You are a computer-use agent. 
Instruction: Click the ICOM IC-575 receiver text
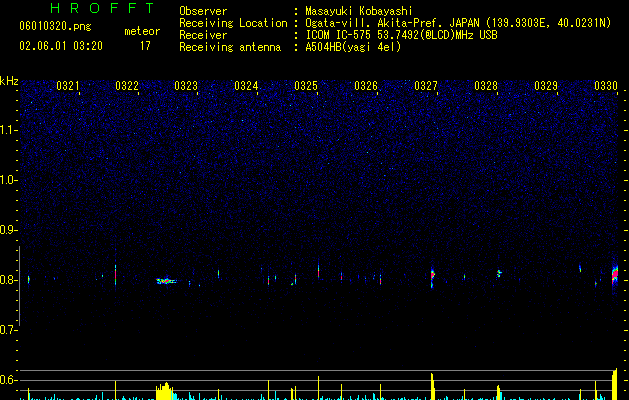tap(401, 35)
